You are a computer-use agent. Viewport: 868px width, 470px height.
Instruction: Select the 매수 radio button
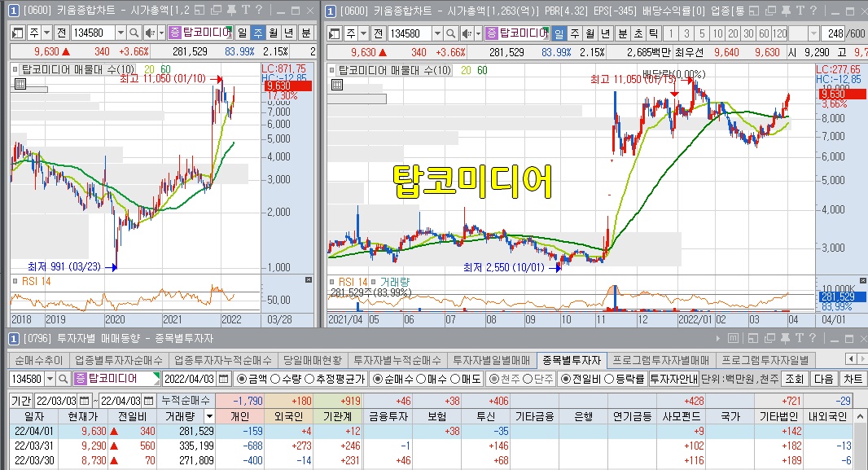[x=421, y=379]
